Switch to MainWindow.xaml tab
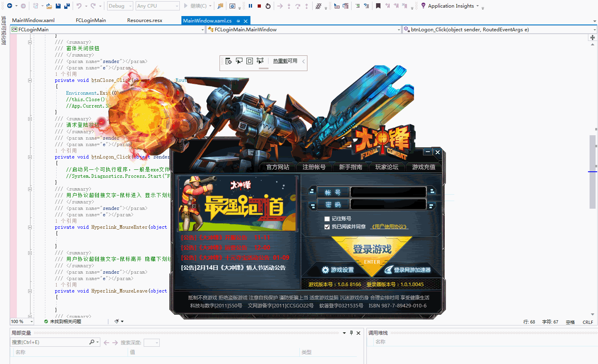The width and height of the screenshot is (598, 364). (33, 20)
